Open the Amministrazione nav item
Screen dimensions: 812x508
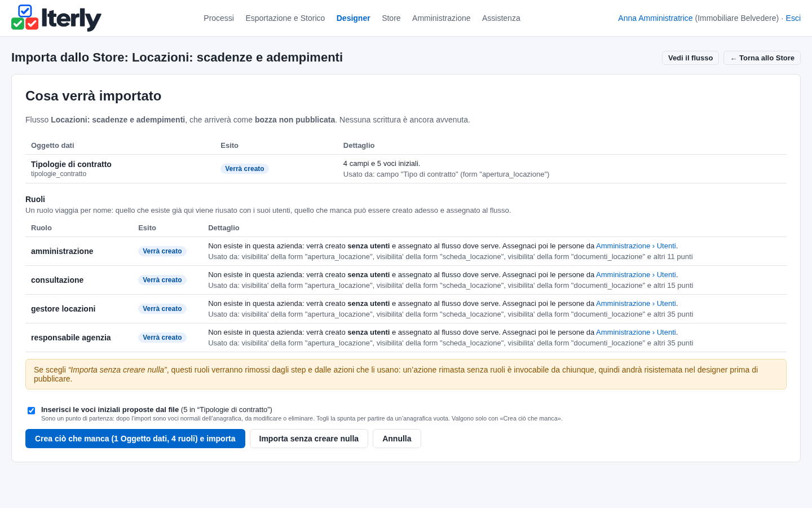coord(442,18)
